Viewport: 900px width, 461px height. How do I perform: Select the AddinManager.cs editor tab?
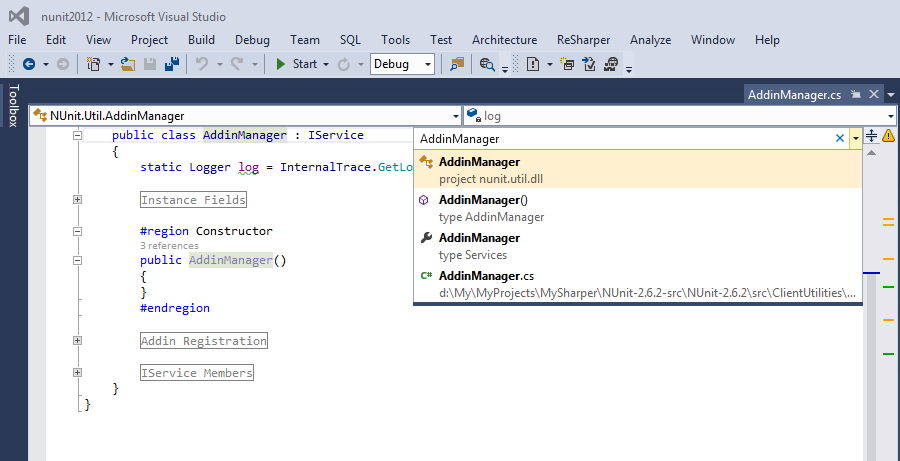coord(794,95)
